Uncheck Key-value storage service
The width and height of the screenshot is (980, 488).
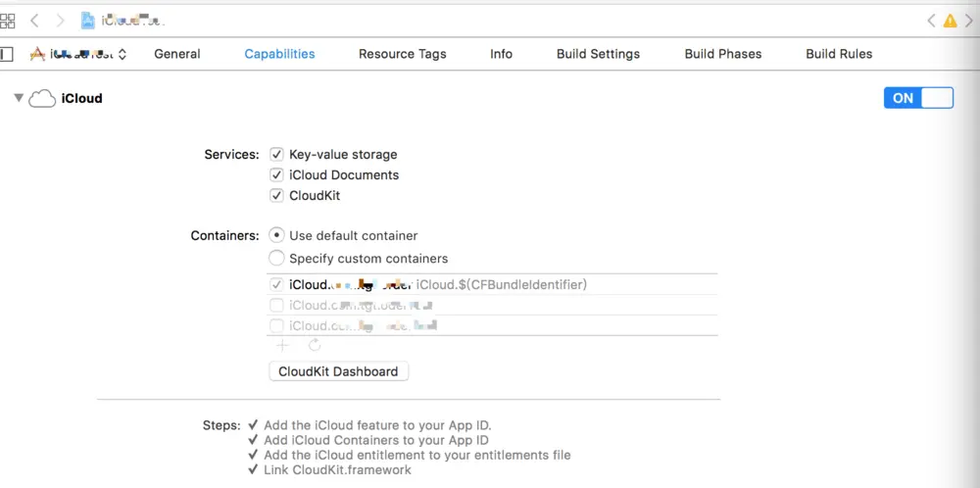tap(276, 155)
